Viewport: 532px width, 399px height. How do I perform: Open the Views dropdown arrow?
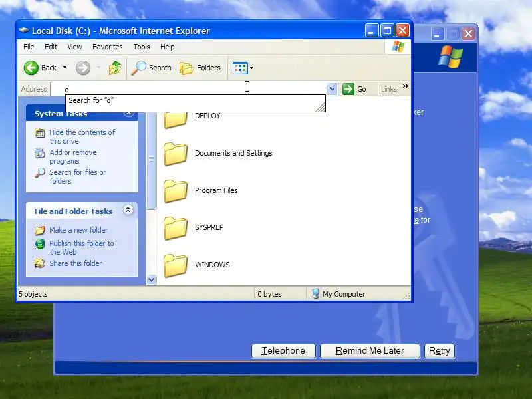(x=251, y=68)
